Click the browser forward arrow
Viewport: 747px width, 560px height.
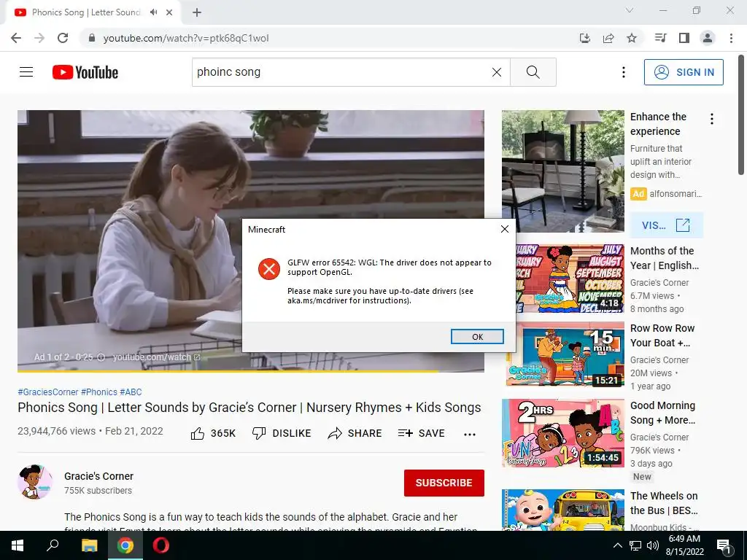point(39,38)
